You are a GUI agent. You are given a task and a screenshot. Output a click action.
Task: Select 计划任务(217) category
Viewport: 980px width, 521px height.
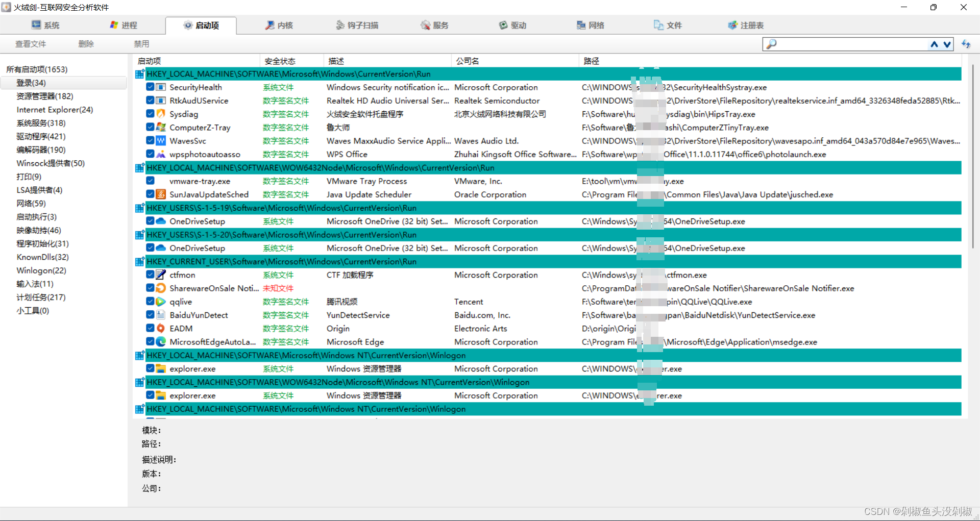point(41,297)
